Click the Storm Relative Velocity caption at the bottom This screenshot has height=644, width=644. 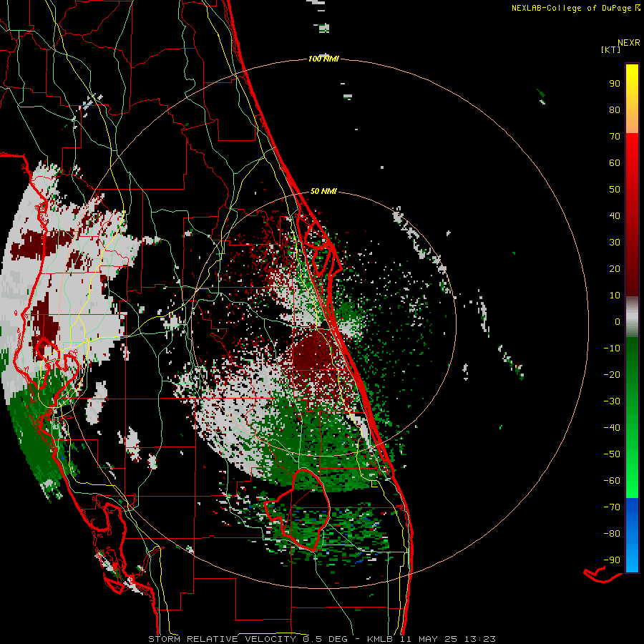tap(321, 639)
